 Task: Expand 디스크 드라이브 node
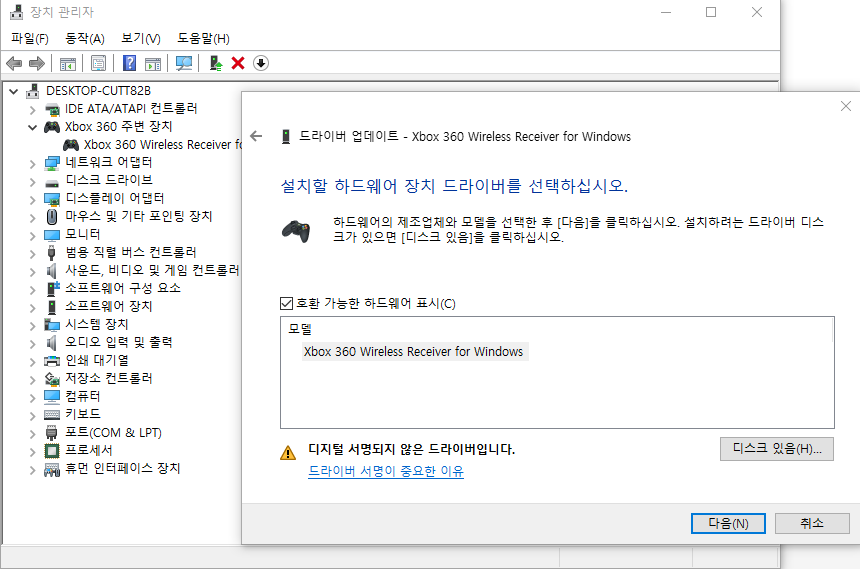click(x=32, y=182)
